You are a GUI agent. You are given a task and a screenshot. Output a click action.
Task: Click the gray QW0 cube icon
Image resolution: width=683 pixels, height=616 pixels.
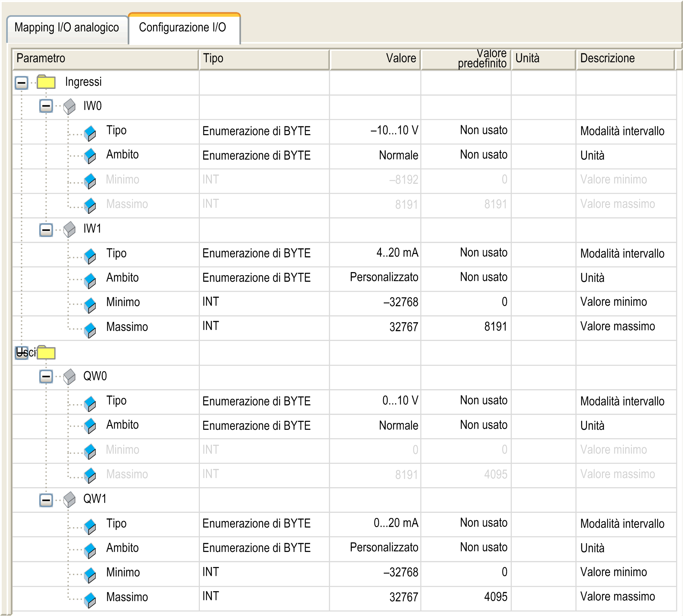[69, 377]
